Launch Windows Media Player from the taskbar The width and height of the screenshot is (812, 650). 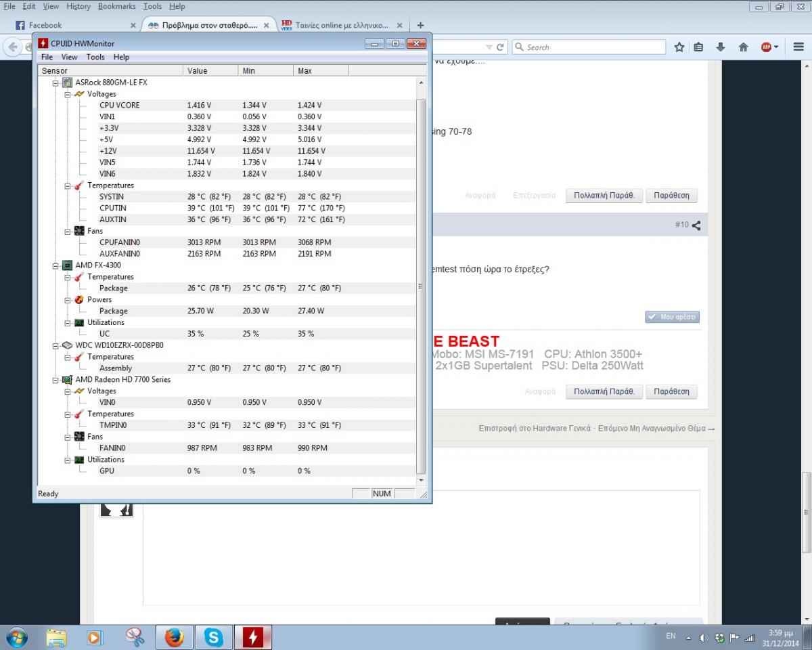click(x=95, y=637)
